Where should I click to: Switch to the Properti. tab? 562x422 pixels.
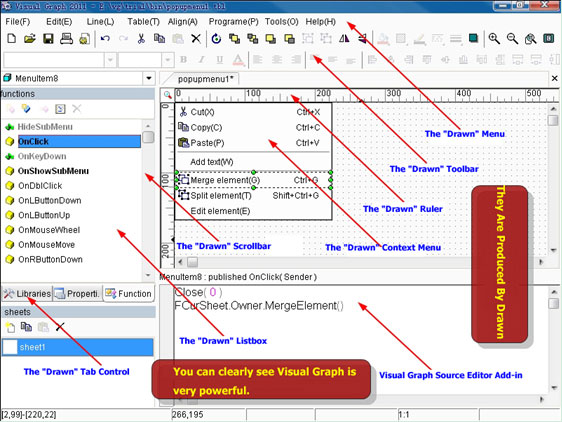pyautogui.click(x=77, y=294)
